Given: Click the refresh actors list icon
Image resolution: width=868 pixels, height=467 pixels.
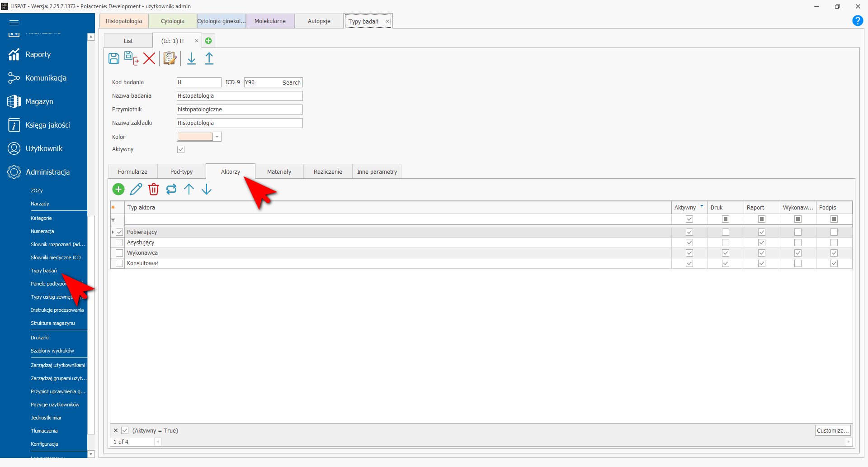Looking at the screenshot, I should (171, 189).
